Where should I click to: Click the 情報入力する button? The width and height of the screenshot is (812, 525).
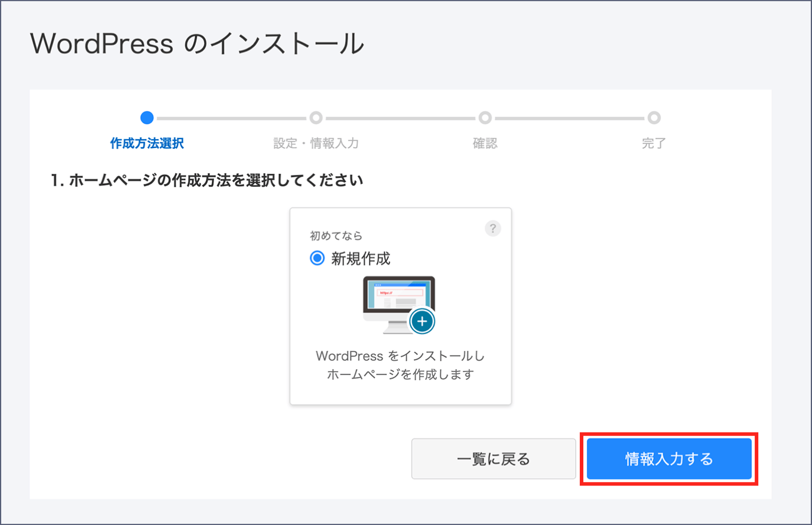click(x=669, y=459)
